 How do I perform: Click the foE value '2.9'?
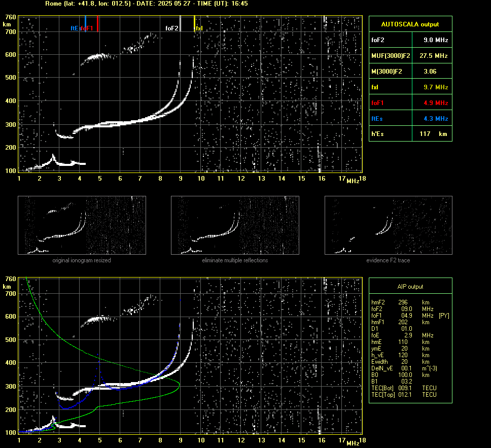click(408, 335)
